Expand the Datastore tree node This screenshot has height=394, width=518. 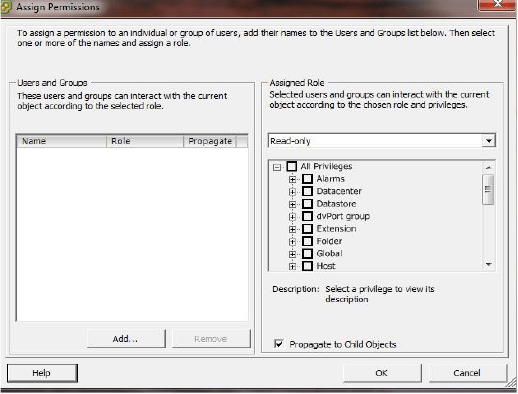click(292, 204)
